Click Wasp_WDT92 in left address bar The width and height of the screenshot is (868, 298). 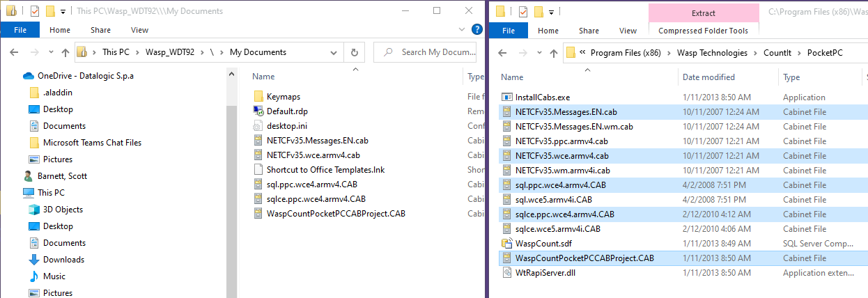(169, 52)
